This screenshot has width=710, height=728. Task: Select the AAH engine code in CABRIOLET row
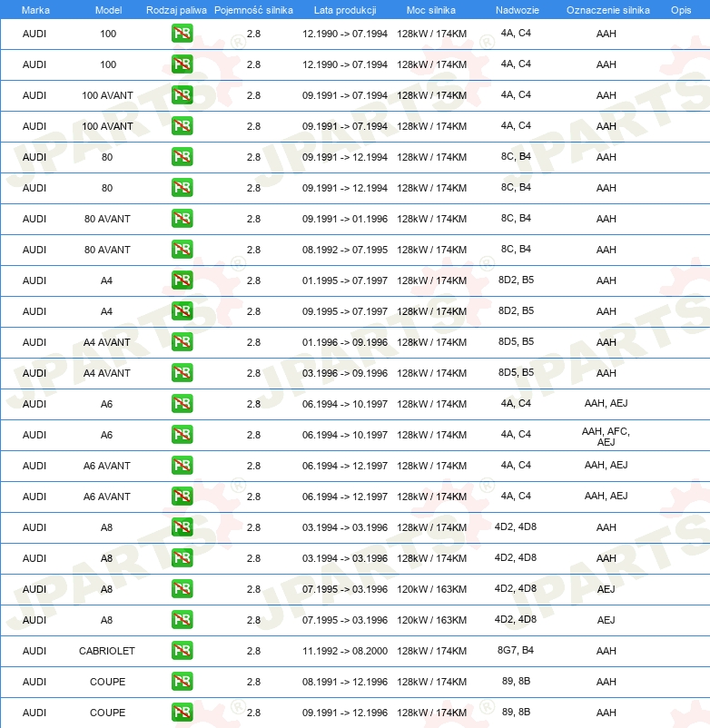coord(606,651)
